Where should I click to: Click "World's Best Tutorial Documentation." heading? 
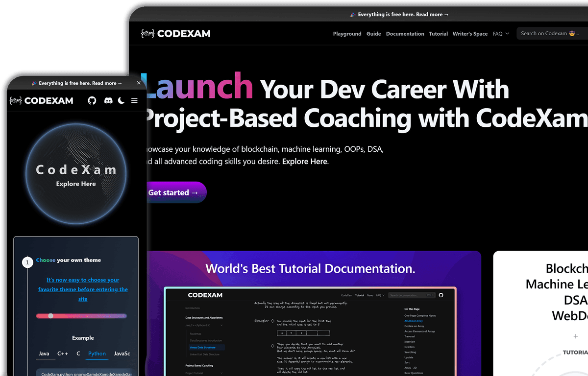coord(310,268)
